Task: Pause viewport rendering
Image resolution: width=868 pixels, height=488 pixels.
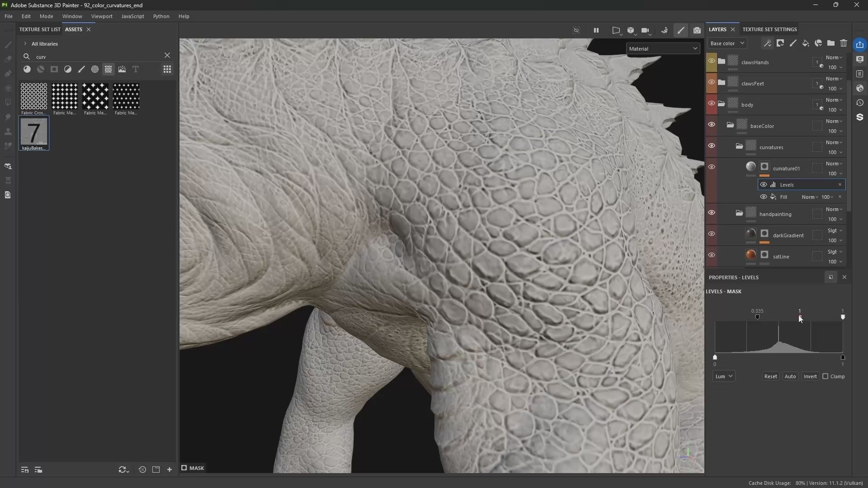Action: 596,30
